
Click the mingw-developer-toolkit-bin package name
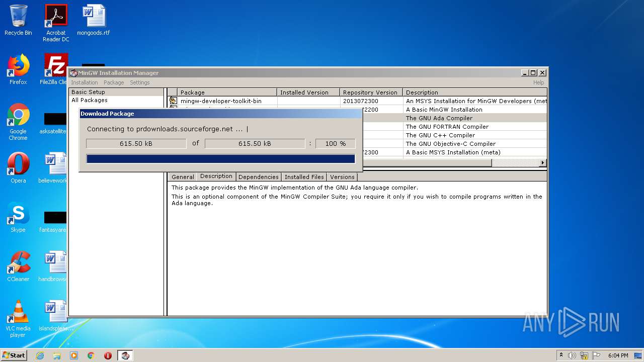[x=221, y=101]
